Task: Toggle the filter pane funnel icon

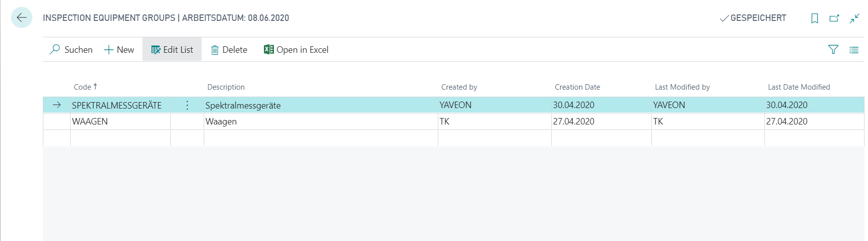Action: coord(833,49)
